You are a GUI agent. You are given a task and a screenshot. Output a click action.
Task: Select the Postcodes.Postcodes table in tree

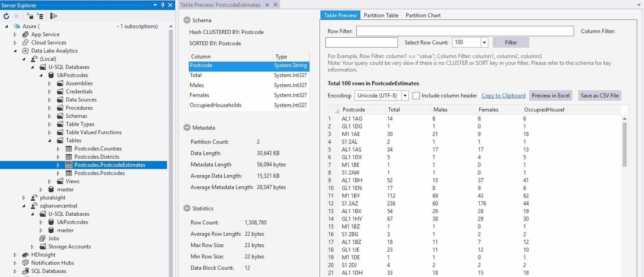(99, 173)
